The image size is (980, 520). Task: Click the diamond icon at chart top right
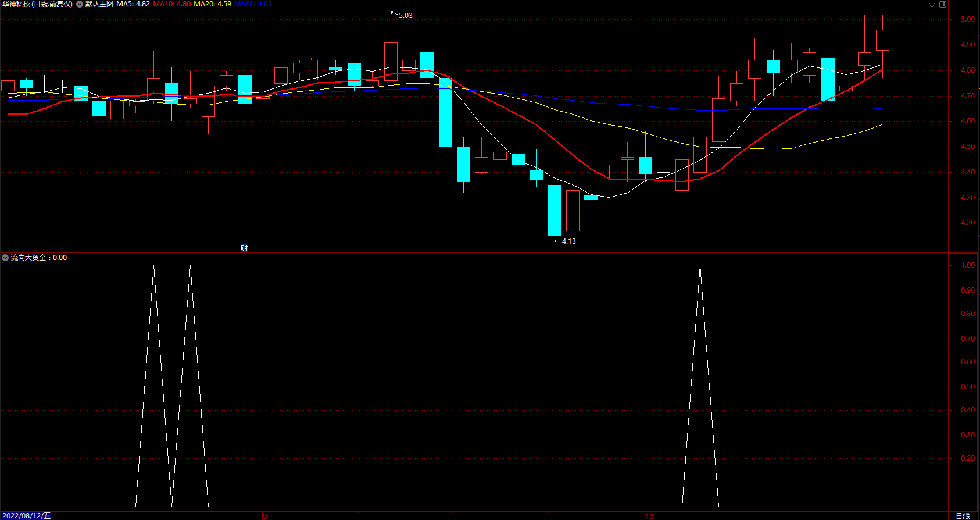point(932,4)
